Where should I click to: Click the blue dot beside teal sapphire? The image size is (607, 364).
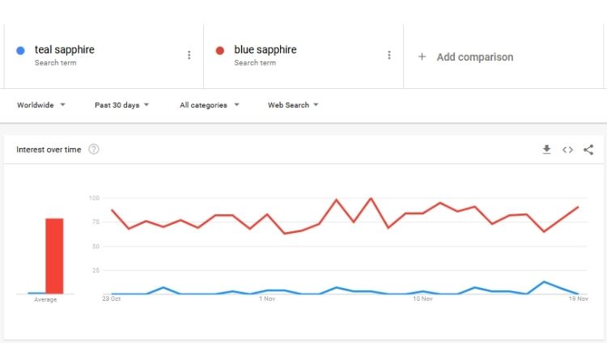coord(20,50)
